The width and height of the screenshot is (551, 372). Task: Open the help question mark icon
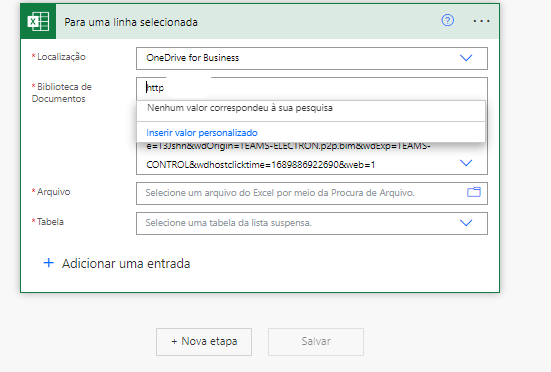(447, 20)
